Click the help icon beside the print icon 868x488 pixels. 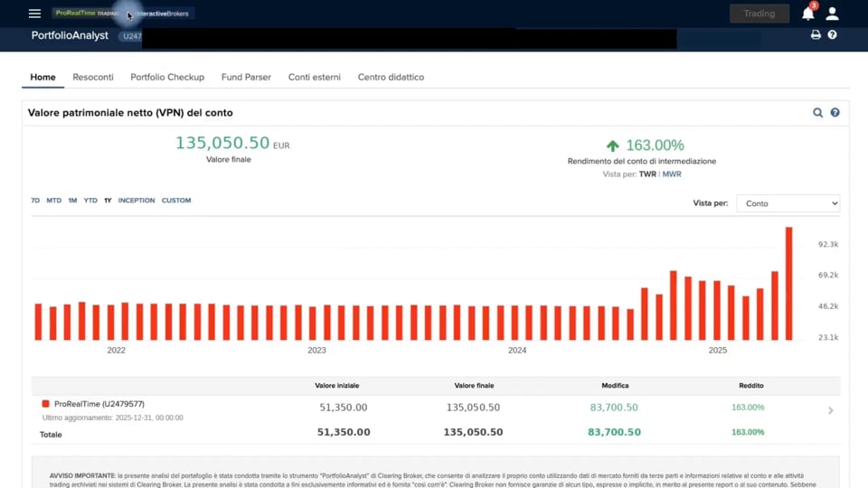point(832,35)
